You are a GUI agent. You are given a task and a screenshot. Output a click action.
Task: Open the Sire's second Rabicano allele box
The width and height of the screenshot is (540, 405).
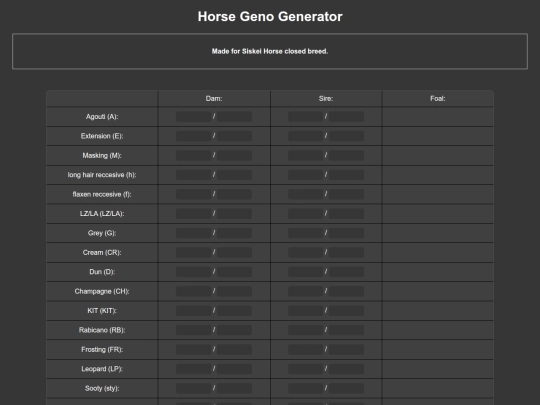click(346, 330)
